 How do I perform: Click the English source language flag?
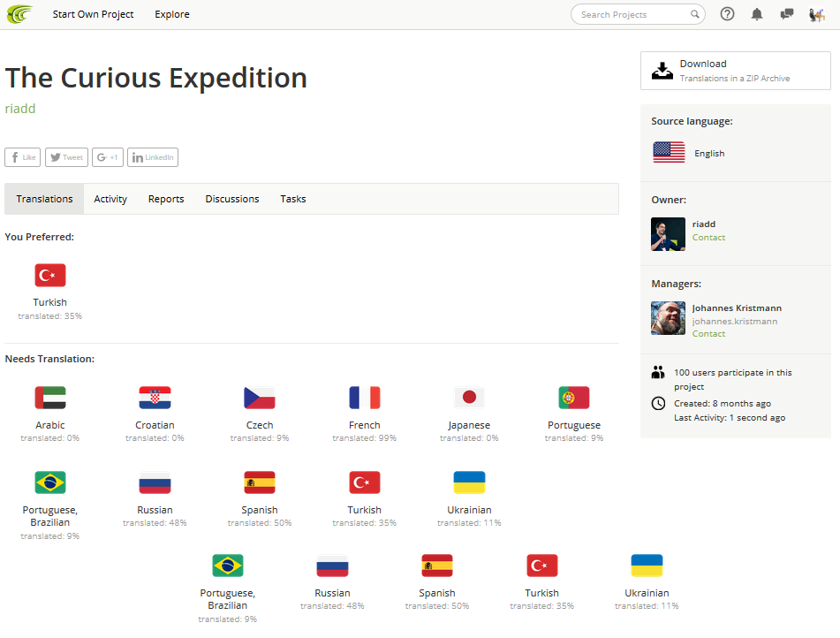tap(669, 152)
